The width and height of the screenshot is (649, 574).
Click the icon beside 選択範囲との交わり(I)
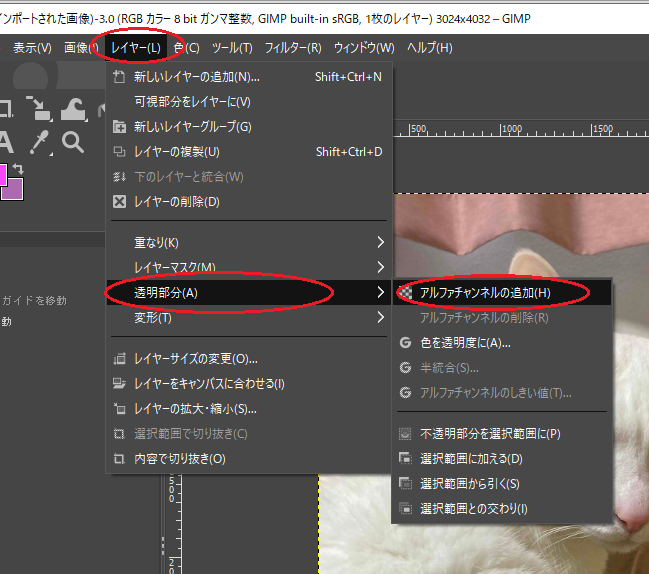(x=405, y=509)
